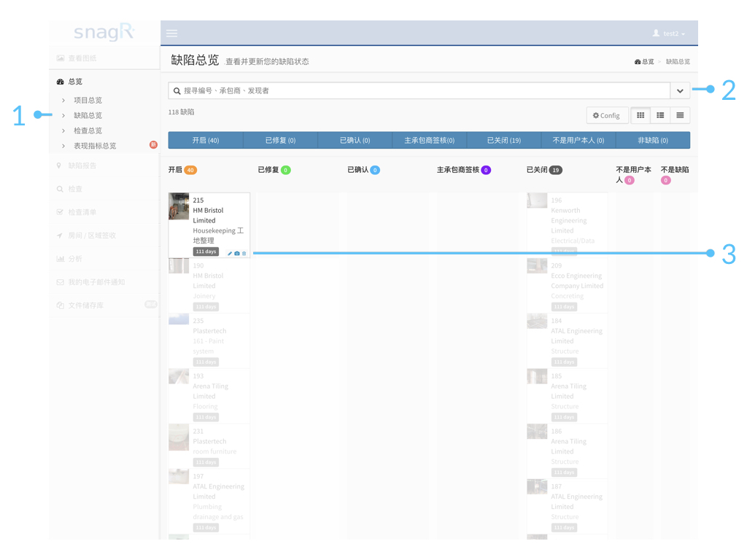747x560 pixels.
Task: Open closed defect 185 Arena Tiling
Action: 568,396
